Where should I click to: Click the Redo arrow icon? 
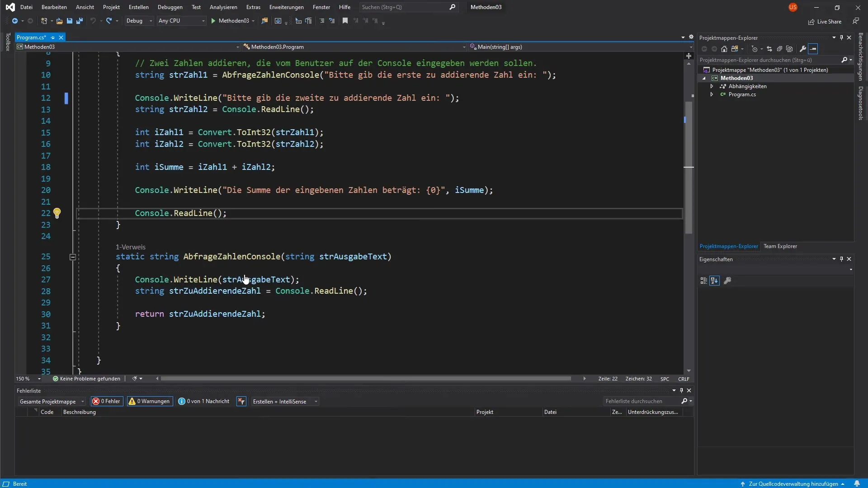click(109, 21)
